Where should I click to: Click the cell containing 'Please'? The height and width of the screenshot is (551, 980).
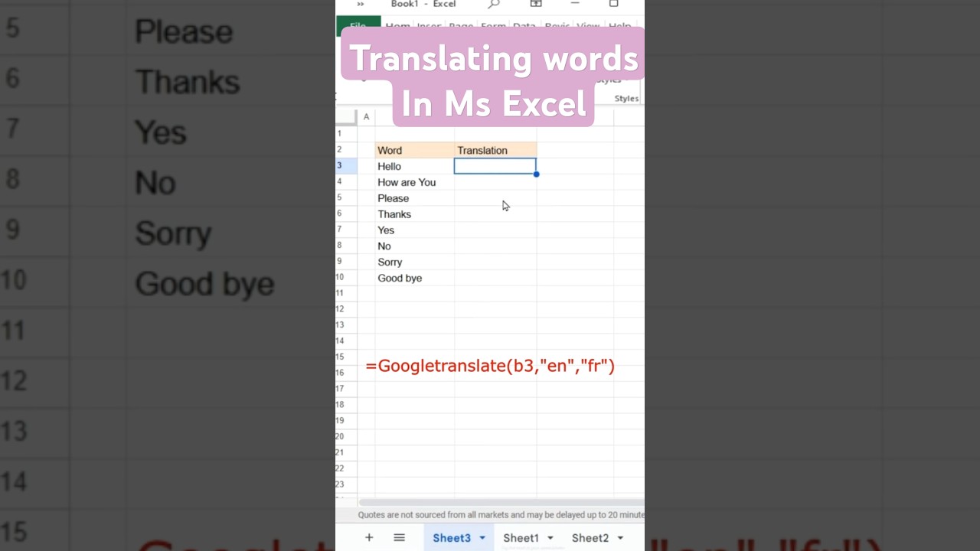(414, 198)
